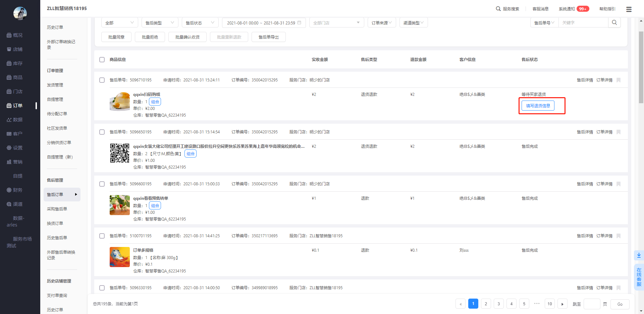Open the 全部门店 store dropdown

337,23
